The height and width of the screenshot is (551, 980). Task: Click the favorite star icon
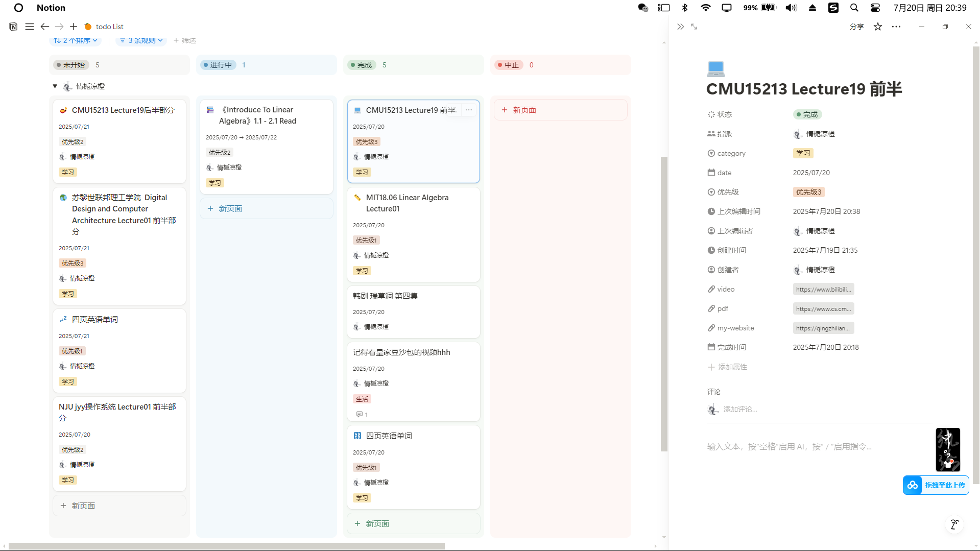(x=877, y=27)
